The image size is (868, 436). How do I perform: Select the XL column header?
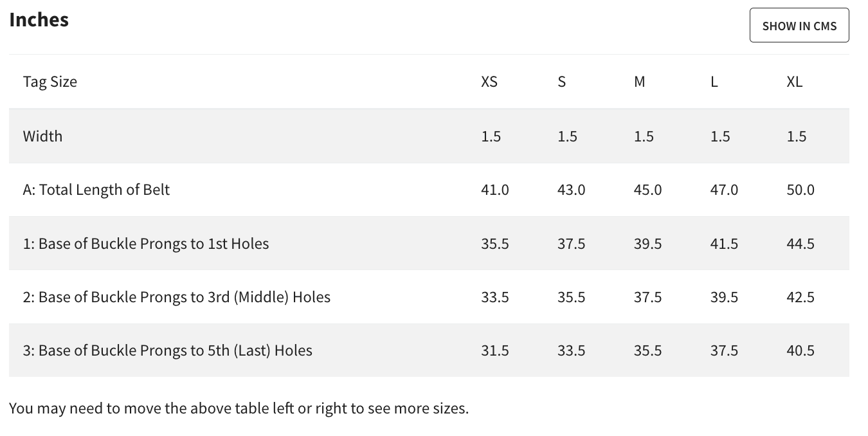point(795,82)
